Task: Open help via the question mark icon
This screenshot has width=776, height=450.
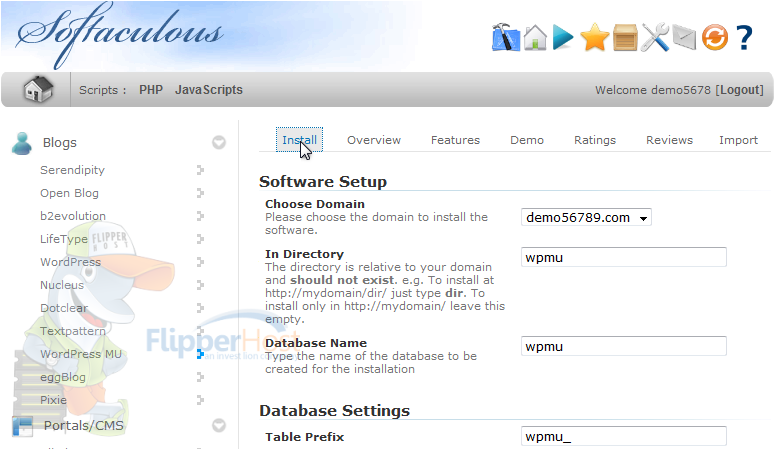Action: (x=744, y=38)
